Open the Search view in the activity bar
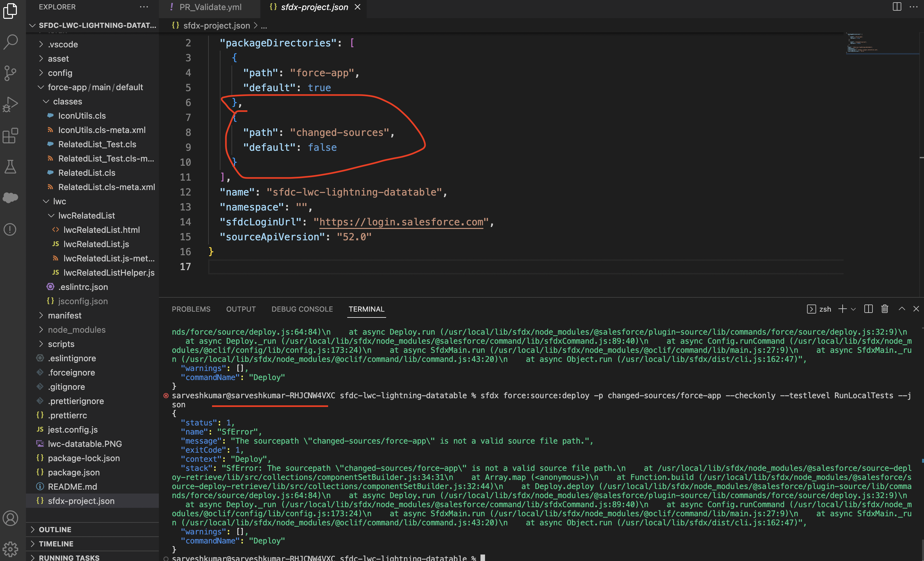The width and height of the screenshot is (924, 561). (x=10, y=42)
